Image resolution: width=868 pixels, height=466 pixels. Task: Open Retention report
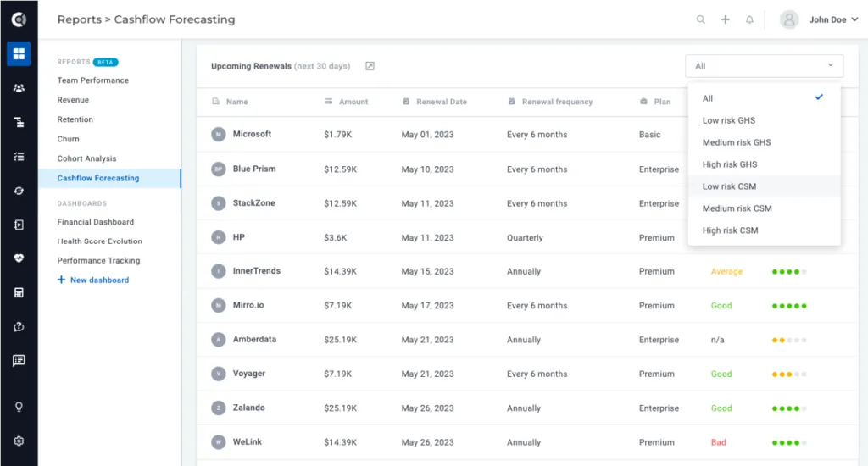pyautogui.click(x=75, y=119)
